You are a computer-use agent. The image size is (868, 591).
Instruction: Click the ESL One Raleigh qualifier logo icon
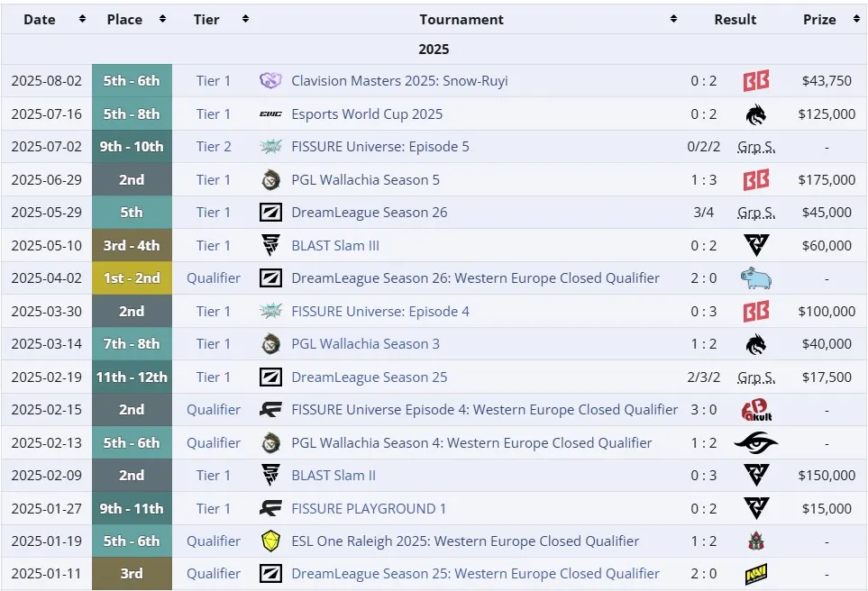coord(270,541)
